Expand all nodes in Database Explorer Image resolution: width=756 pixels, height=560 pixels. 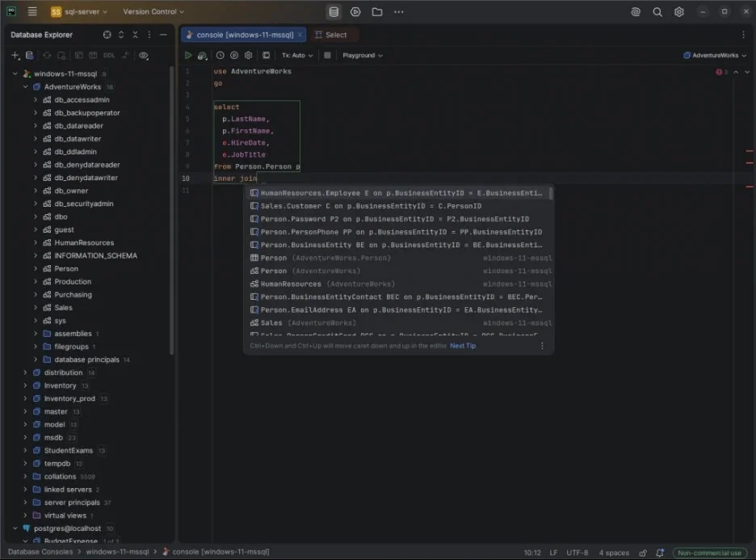pos(121,35)
